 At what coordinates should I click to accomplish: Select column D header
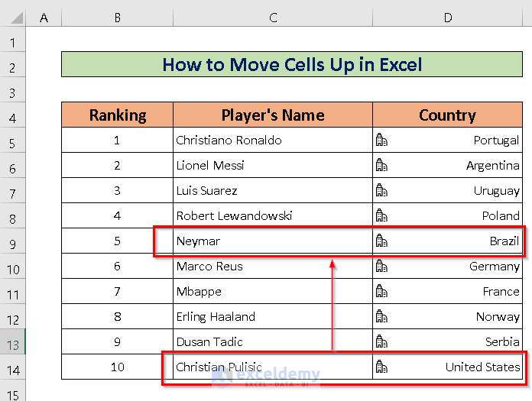click(447, 18)
